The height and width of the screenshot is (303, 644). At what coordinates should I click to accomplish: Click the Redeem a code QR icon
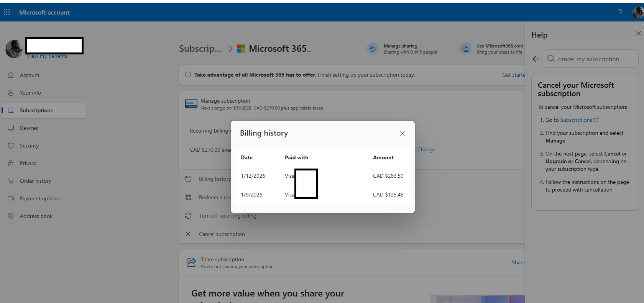click(188, 197)
